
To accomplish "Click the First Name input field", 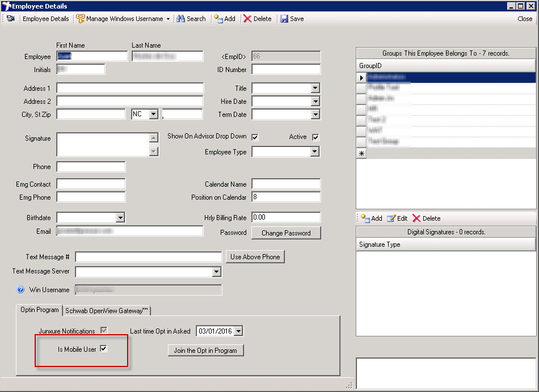I will tap(92, 56).
